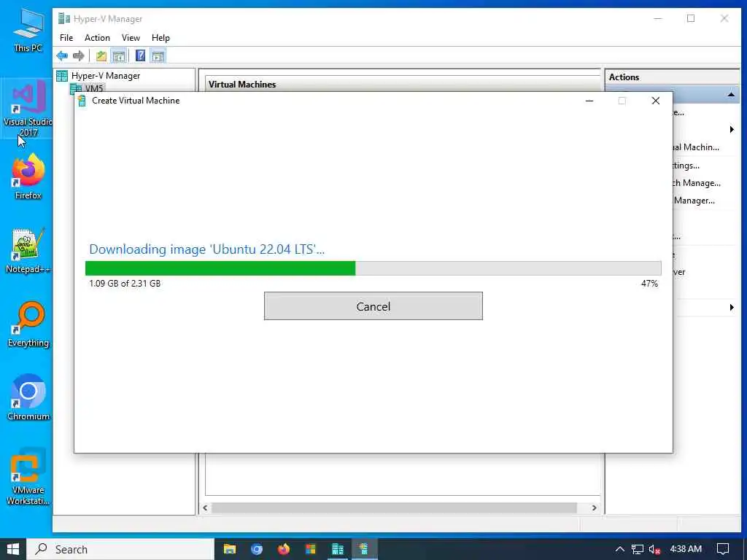Open Firefox from the taskbar
Image resolution: width=747 pixels, height=560 pixels.
[x=284, y=549]
